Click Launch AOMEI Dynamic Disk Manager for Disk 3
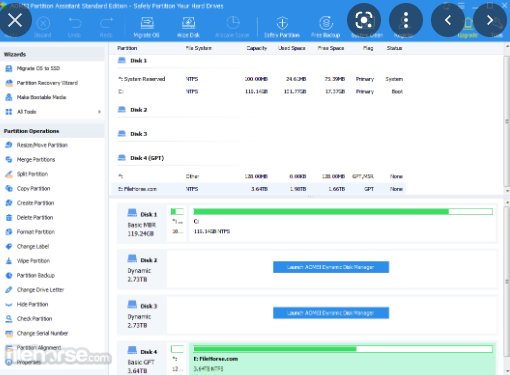Screen dimensions: 510x375 click(331, 313)
